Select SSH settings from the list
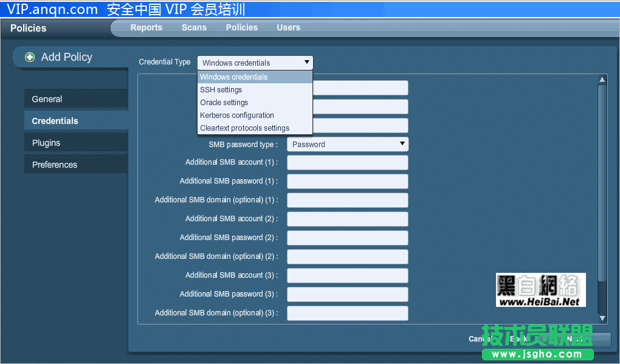Screen dimensions: 620x364 (221, 90)
